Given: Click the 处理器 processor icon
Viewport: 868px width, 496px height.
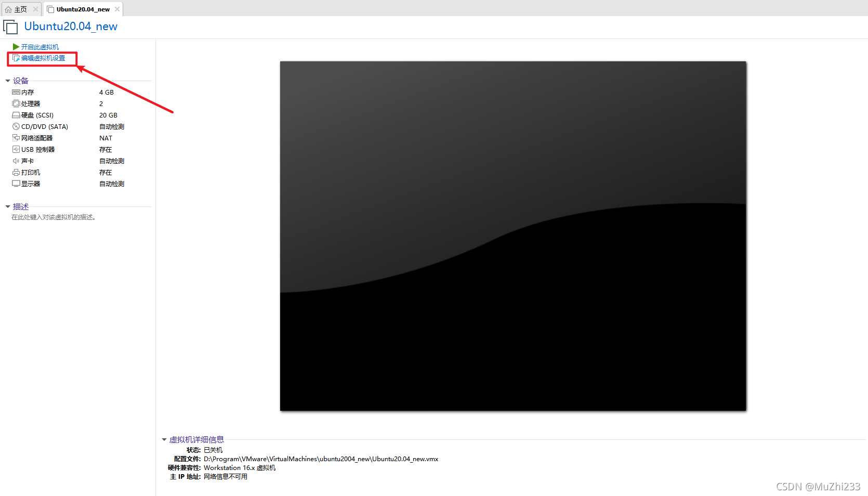Looking at the screenshot, I should (x=16, y=103).
